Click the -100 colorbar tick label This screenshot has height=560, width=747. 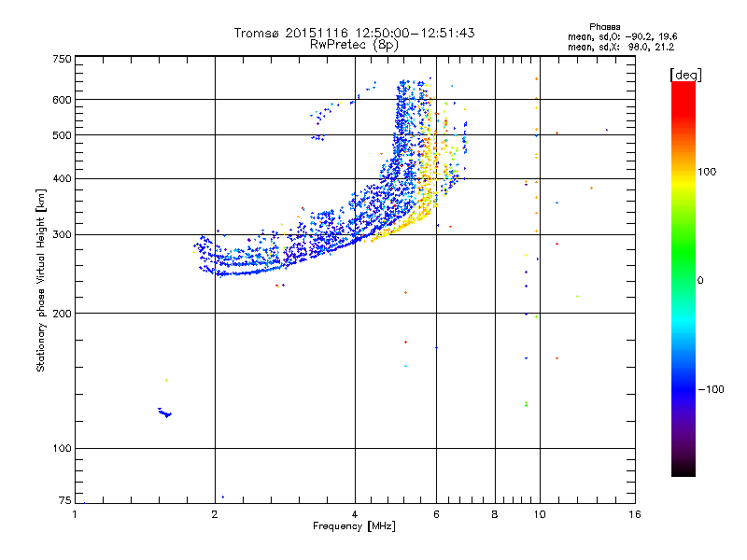pyautogui.click(x=711, y=389)
